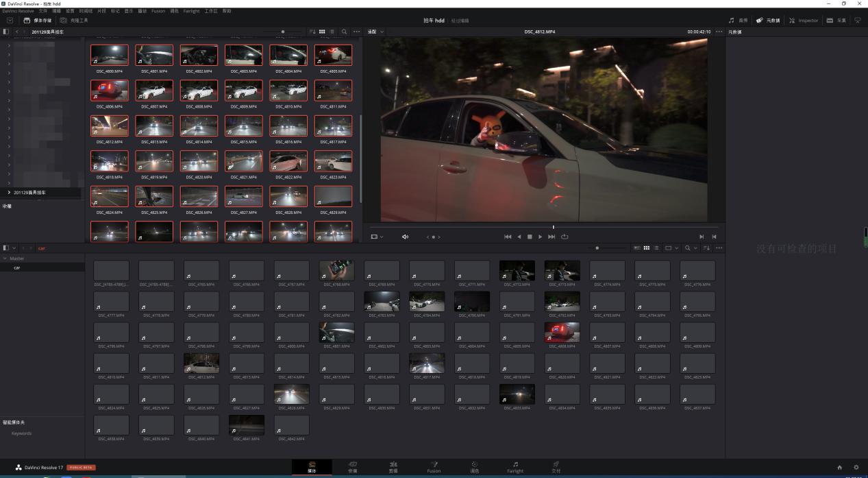Toggle the 媒体存储 panel button
This screenshot has height=478, width=868.
tap(38, 21)
